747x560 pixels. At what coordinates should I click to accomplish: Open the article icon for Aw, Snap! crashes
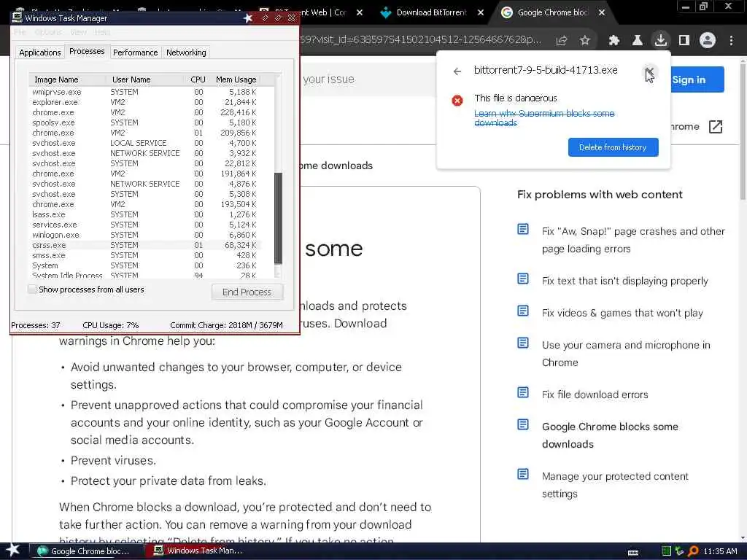point(523,230)
